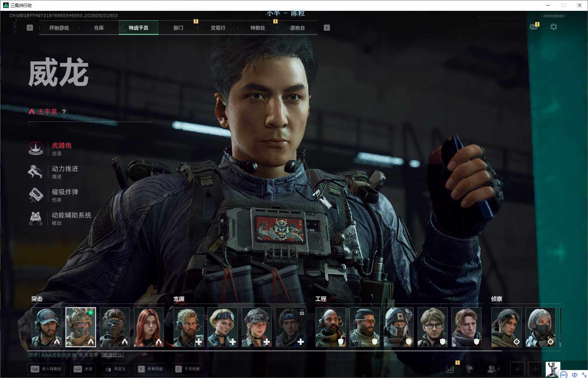Click the iFLY input method icon
Screen dimensions: 588x378
[x=564, y=375]
